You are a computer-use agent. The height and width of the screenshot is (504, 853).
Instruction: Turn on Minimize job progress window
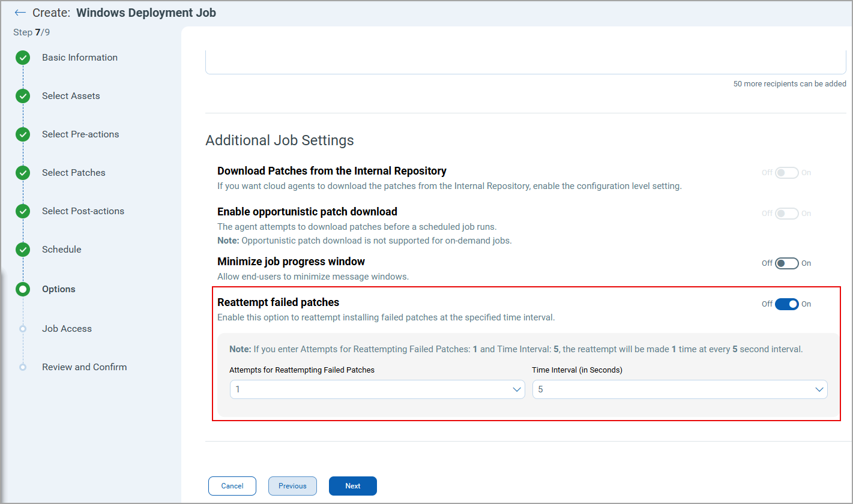(x=786, y=263)
